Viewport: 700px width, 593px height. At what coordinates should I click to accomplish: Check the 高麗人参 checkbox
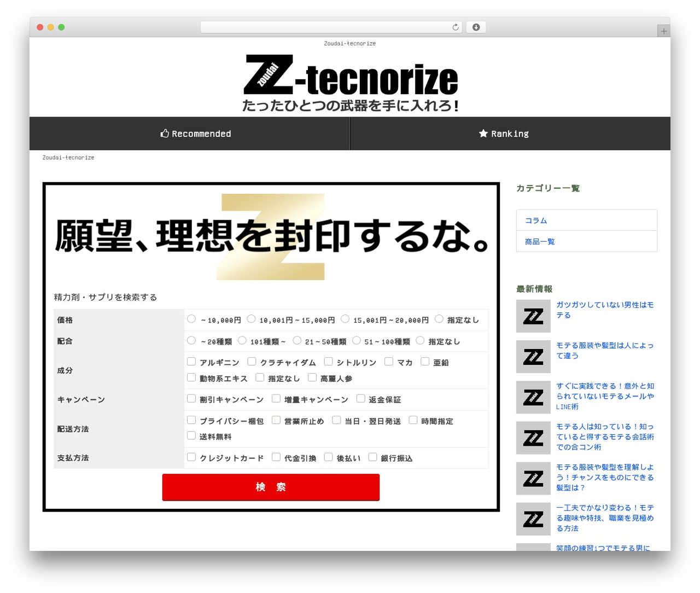[312, 377]
